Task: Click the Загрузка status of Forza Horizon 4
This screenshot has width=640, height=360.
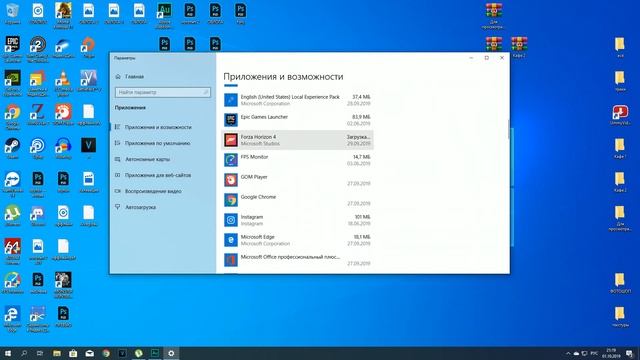Action: click(x=358, y=137)
